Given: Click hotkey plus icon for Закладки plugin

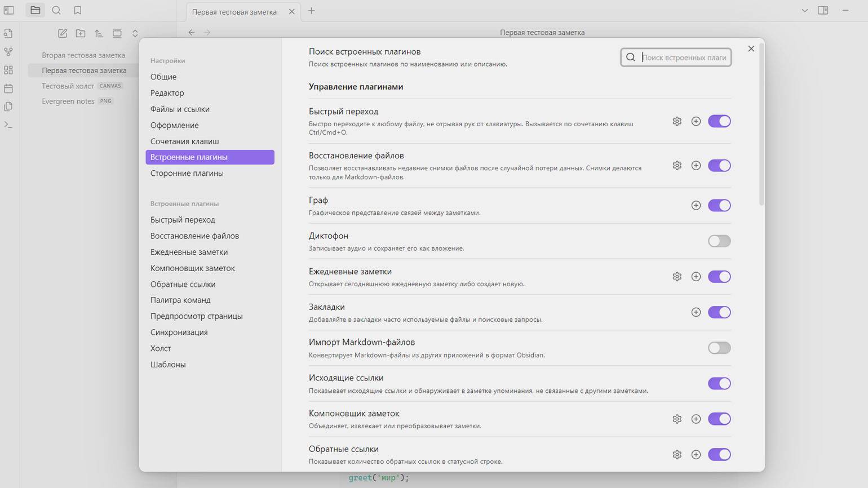Looking at the screenshot, I should (696, 312).
